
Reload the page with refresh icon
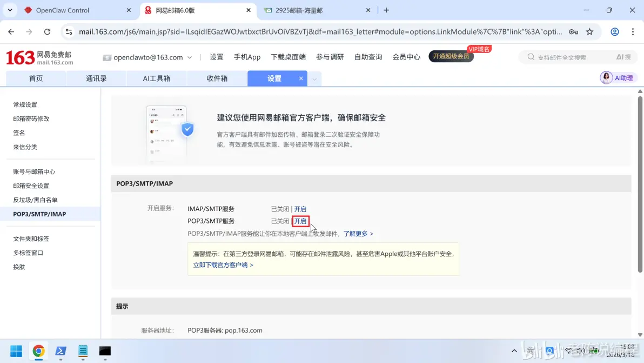47,32
